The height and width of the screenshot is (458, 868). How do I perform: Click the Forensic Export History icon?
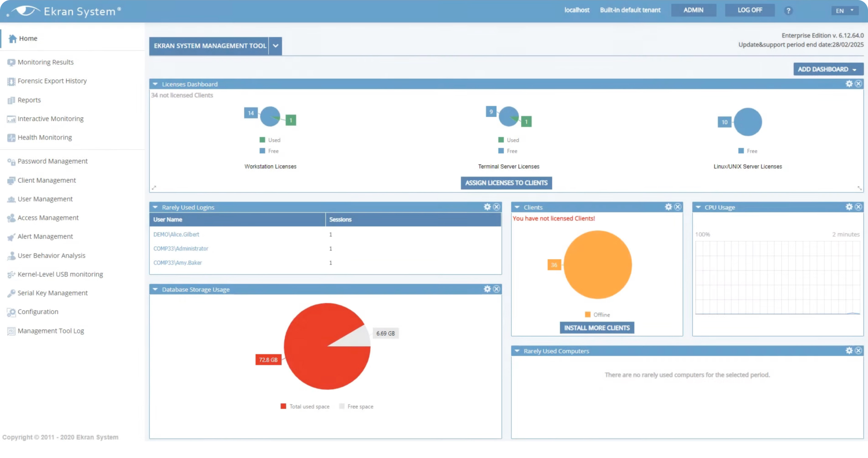(11, 81)
